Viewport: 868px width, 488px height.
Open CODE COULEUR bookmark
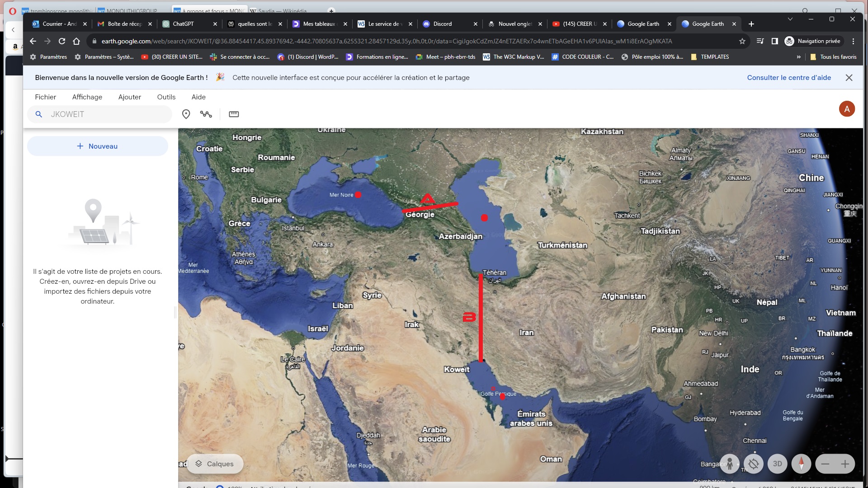click(x=583, y=57)
